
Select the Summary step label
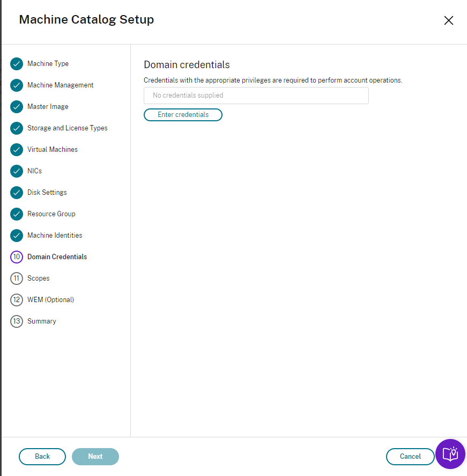41,321
